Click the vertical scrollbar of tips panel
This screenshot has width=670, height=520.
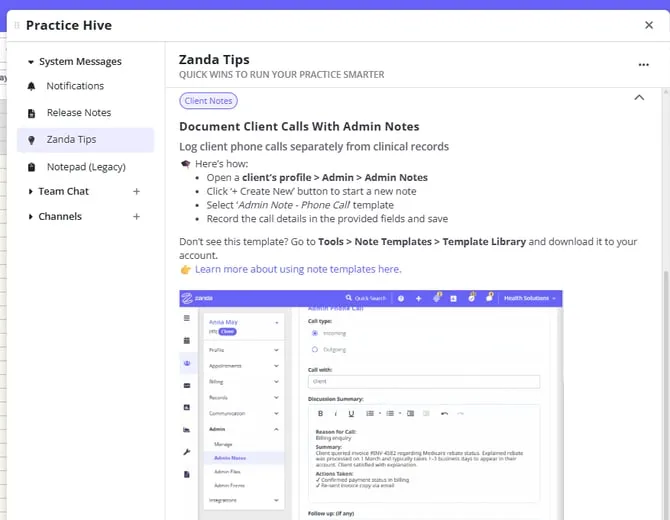(x=666, y=393)
